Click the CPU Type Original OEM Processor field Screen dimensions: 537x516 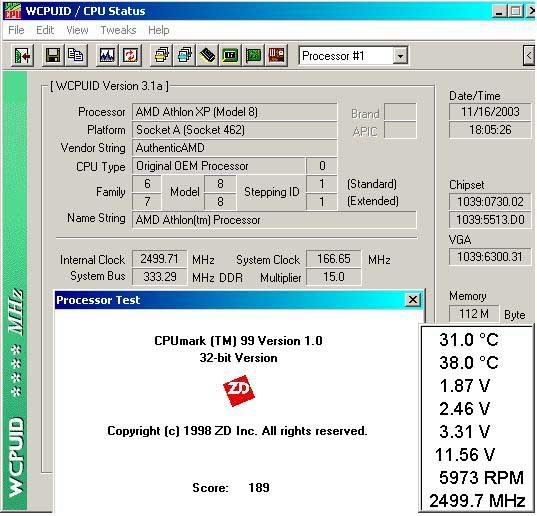[x=218, y=166]
